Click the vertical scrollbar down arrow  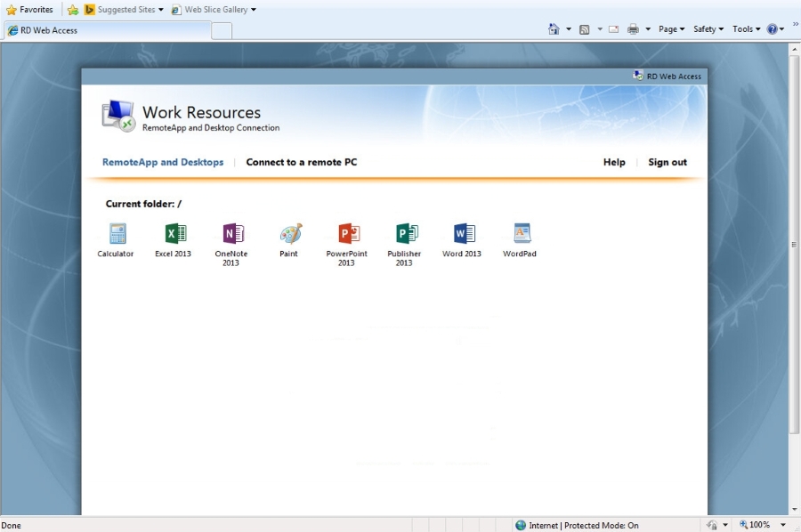tap(795, 510)
